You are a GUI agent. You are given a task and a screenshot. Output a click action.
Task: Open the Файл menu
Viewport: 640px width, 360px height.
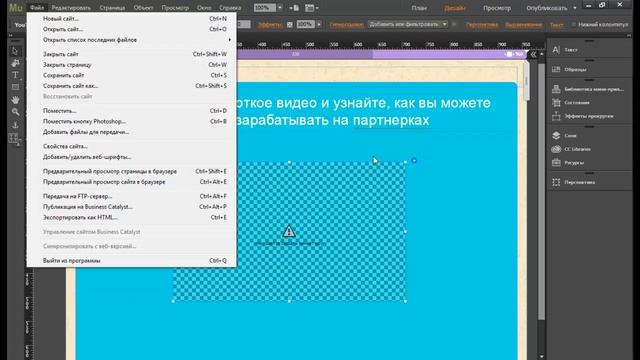click(x=37, y=8)
